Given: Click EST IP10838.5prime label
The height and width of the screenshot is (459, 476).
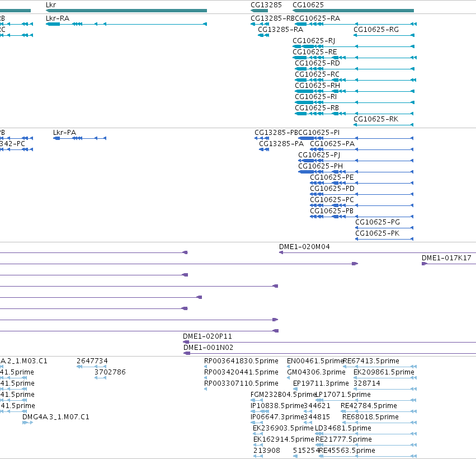Looking at the screenshot, I should tap(277, 406).
